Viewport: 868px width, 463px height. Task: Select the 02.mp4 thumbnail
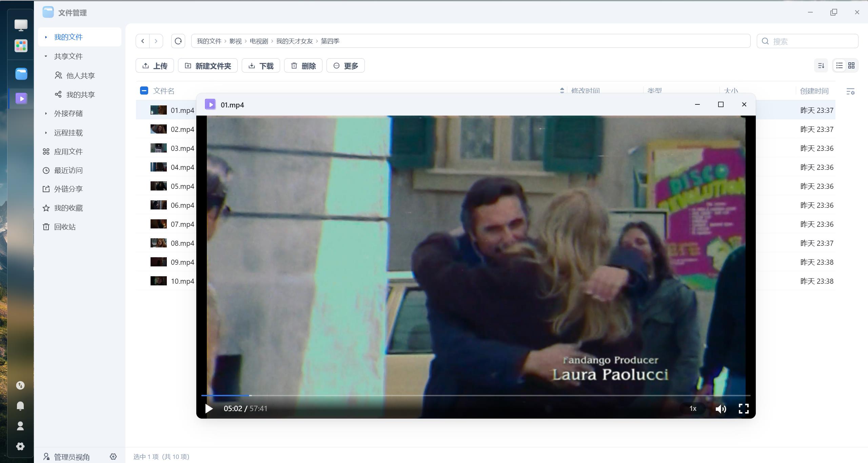tap(158, 129)
